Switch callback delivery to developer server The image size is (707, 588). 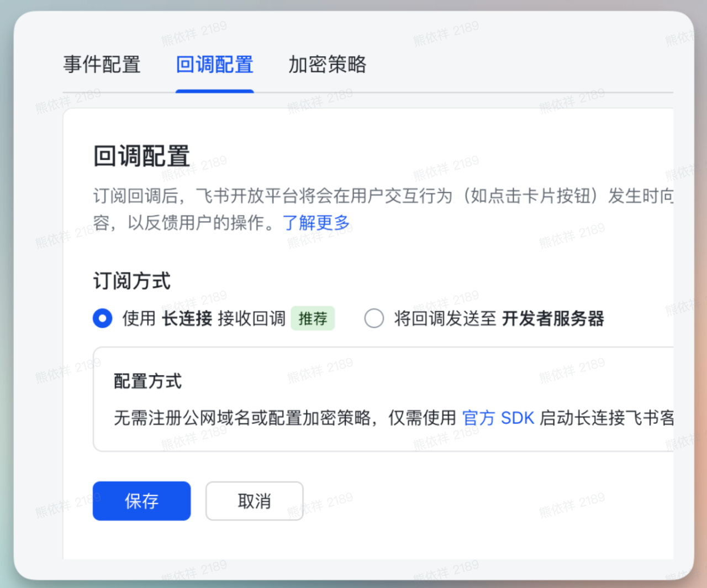[x=374, y=318]
